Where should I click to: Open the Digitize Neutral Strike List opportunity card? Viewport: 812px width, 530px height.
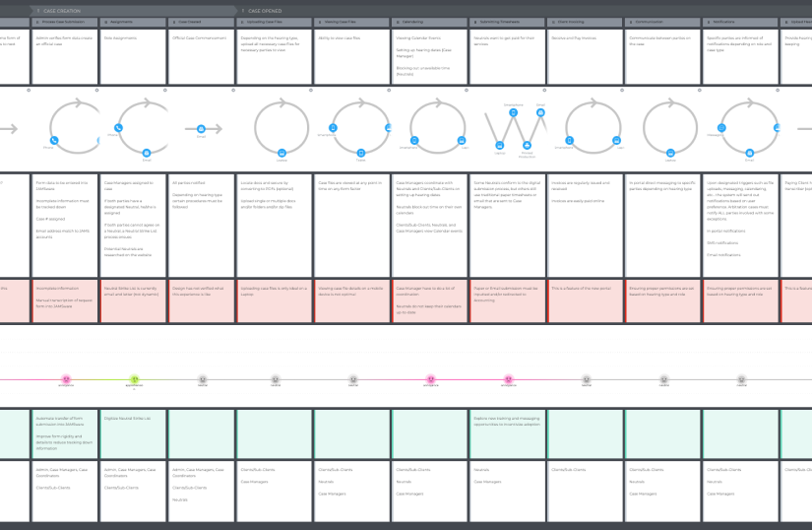pyautogui.click(x=134, y=431)
